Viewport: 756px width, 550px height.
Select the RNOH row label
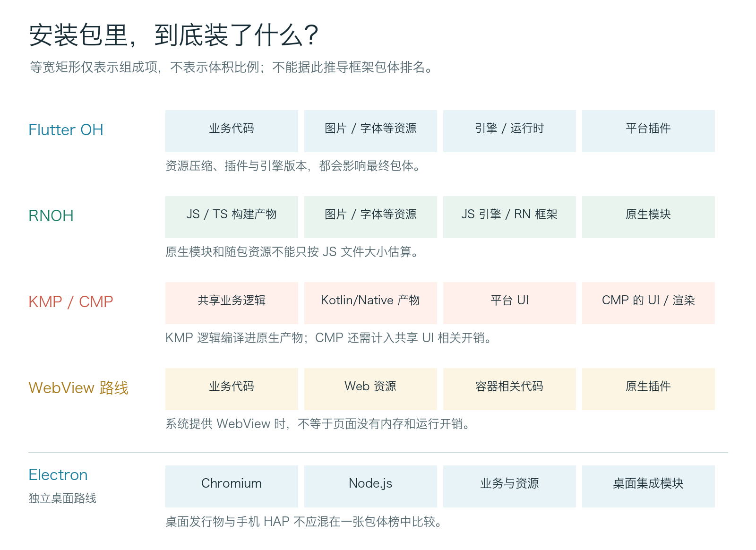51,216
